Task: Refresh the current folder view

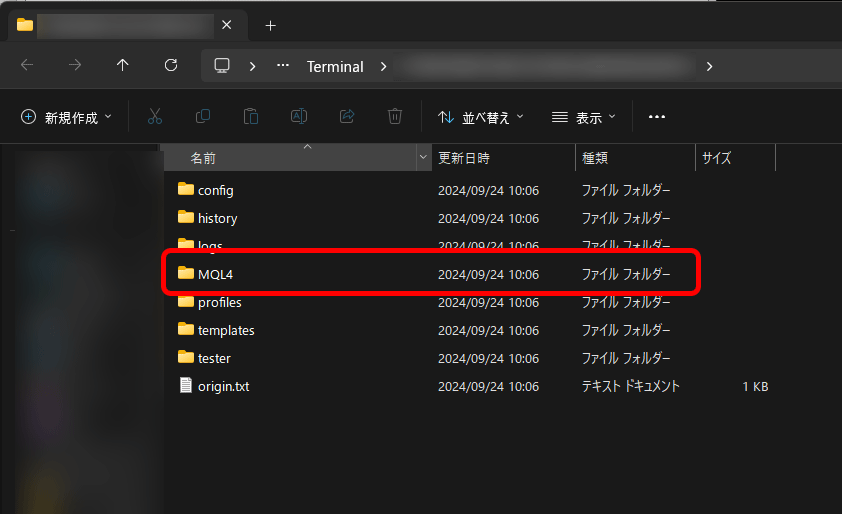Action: [x=171, y=66]
